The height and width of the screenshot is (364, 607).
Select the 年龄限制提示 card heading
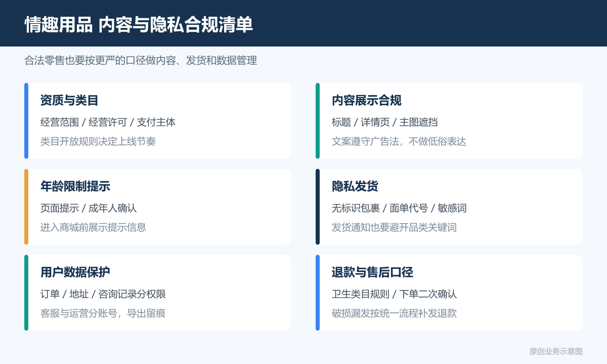tap(75, 186)
